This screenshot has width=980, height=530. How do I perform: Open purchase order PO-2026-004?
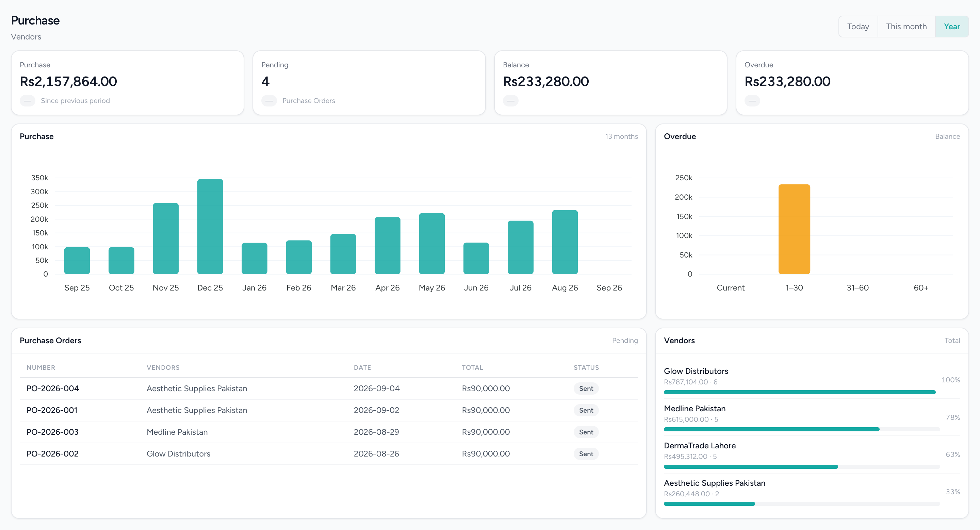pyautogui.click(x=52, y=388)
